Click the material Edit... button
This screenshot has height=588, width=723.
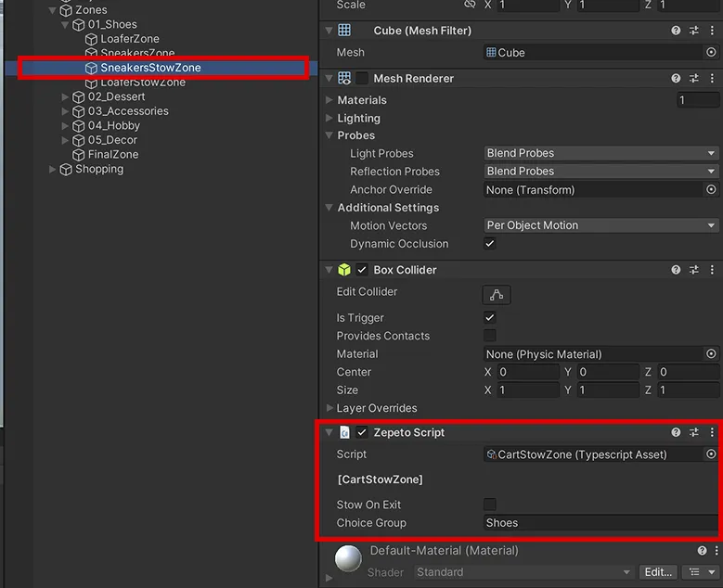pyautogui.click(x=658, y=572)
